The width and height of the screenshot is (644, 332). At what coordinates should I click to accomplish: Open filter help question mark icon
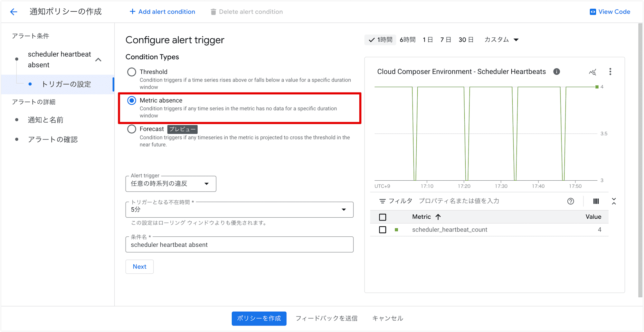[x=571, y=201]
